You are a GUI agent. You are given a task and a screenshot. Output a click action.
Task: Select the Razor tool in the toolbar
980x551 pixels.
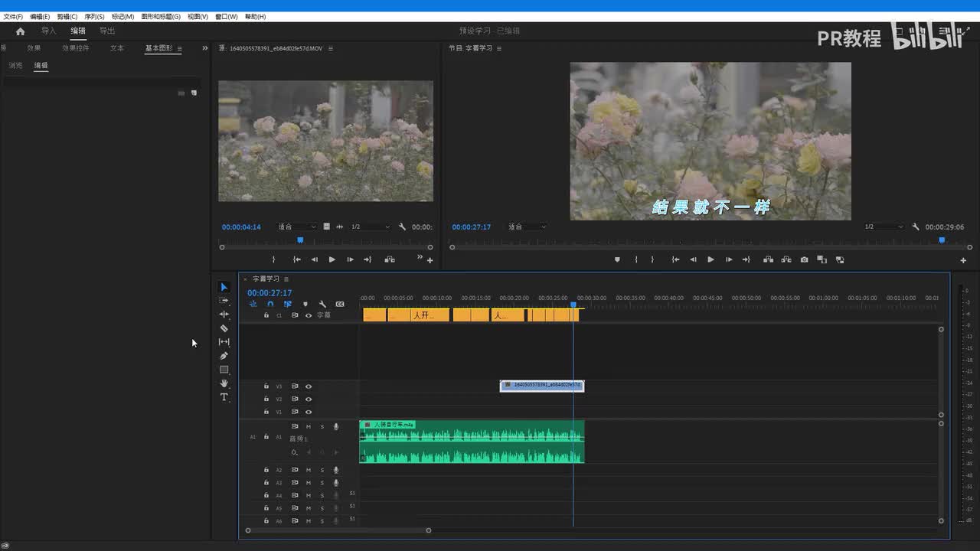click(x=224, y=328)
